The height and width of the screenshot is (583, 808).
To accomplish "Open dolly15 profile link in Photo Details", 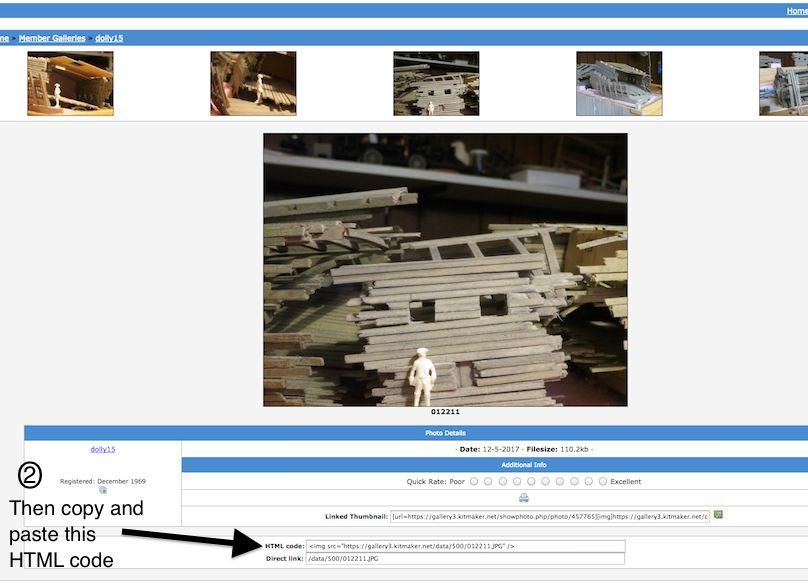I will (x=103, y=449).
